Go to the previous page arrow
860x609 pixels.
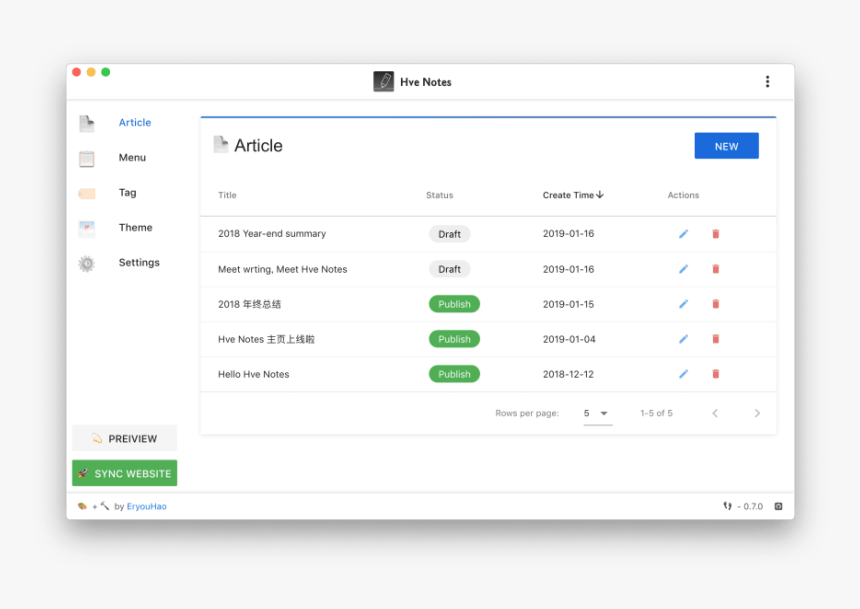[x=715, y=413]
